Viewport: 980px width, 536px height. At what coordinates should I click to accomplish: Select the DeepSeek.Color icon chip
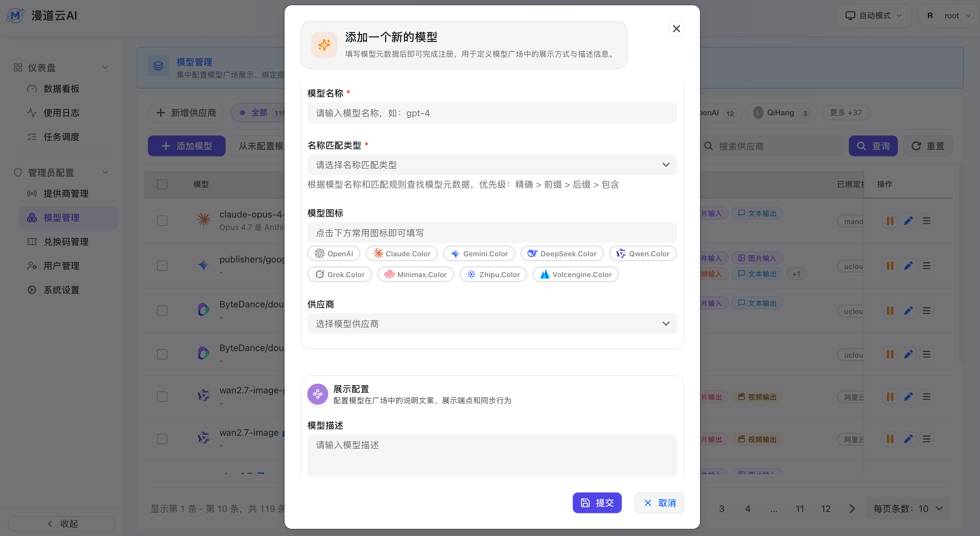point(562,254)
